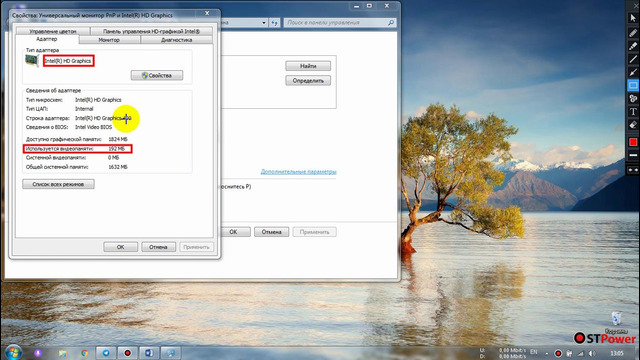Image resolution: width=640 pixels, height=360 pixels.
Task: Click Применить in the screen resolution window
Action: click(314, 232)
